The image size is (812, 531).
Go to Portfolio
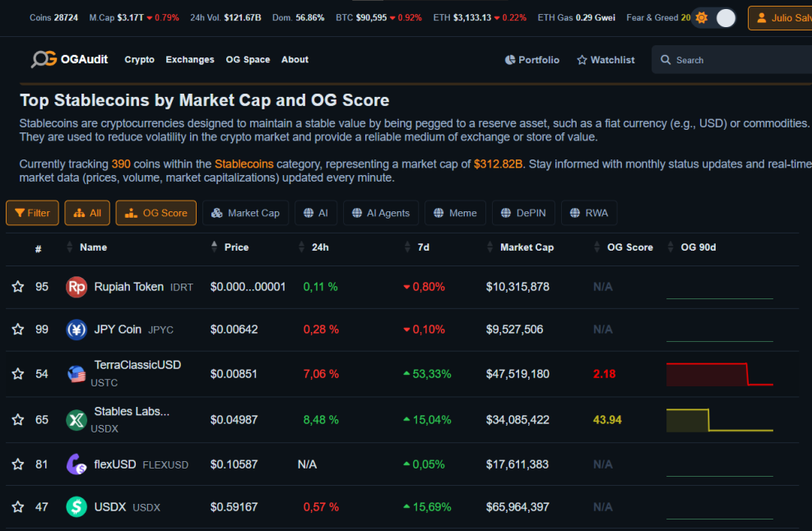pos(531,60)
